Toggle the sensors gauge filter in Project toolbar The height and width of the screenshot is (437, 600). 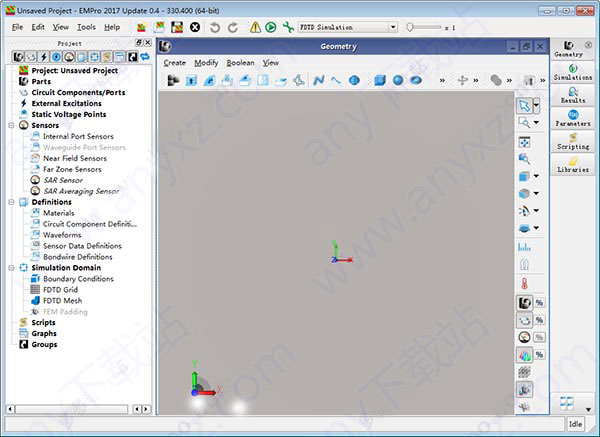pos(69,57)
